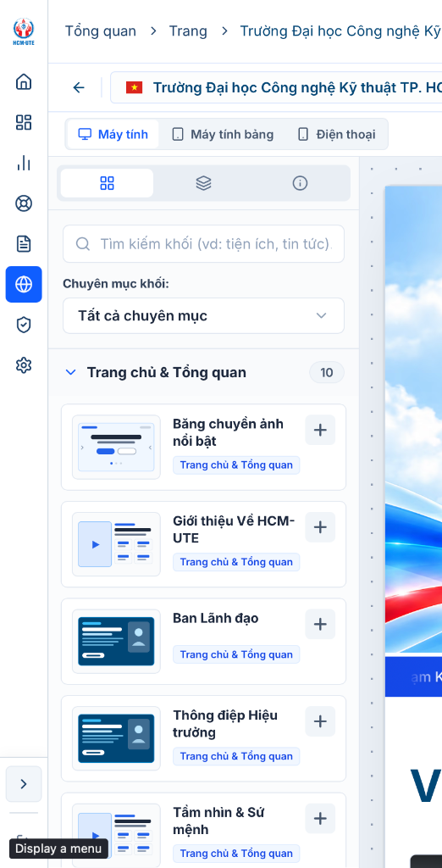
Task: Click the block search field
Action: (x=203, y=243)
